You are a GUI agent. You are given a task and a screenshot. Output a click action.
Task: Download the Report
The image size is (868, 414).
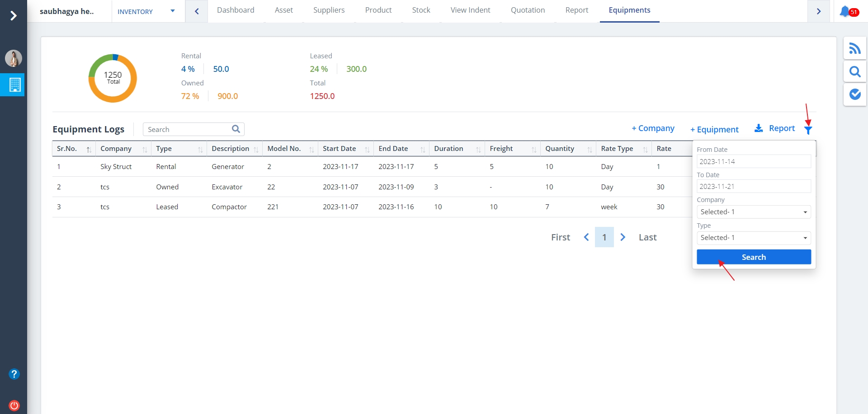click(774, 128)
